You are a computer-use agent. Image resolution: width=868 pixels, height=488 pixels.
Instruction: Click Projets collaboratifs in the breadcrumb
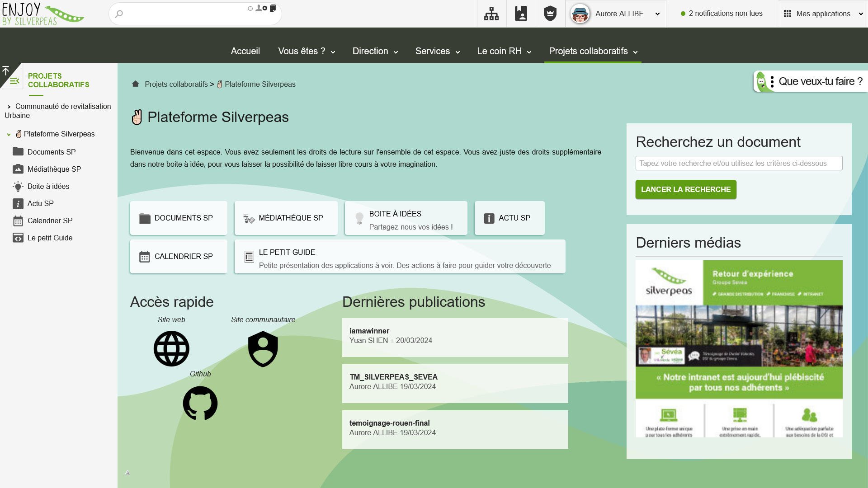tap(176, 84)
